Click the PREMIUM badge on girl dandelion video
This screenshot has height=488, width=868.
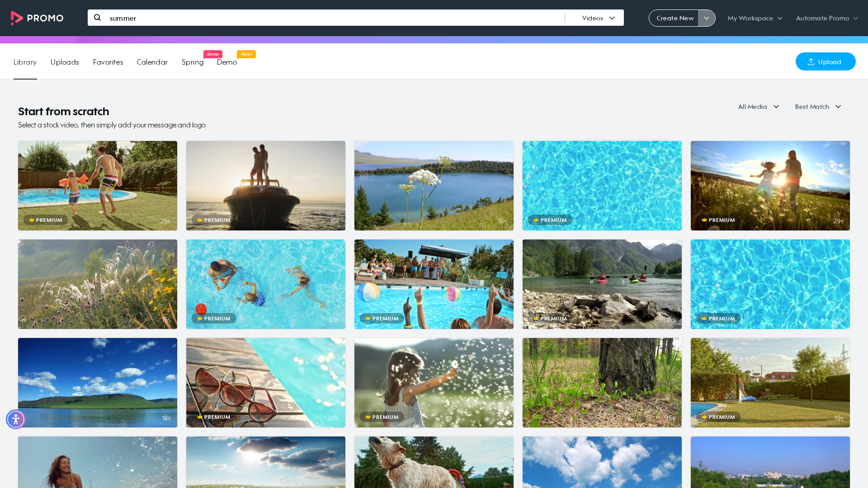pyautogui.click(x=382, y=417)
